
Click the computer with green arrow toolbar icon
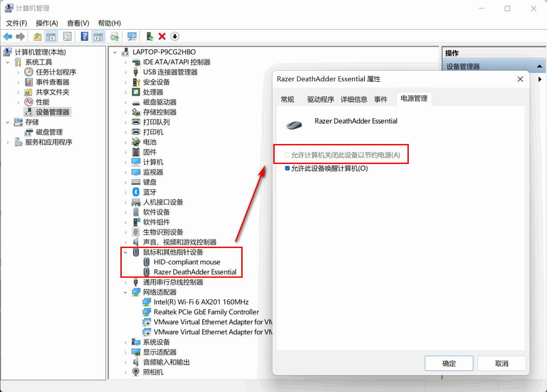pyautogui.click(x=150, y=36)
